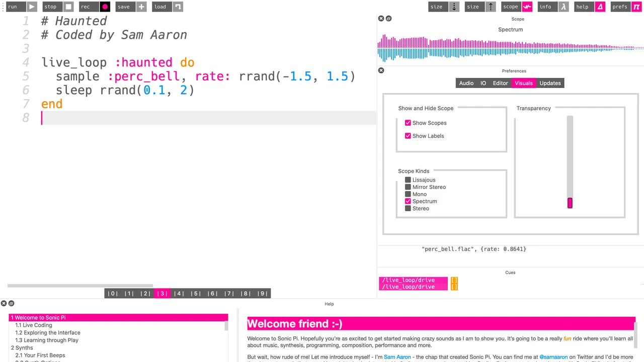Open help section 2 Synths
Screen dimensions: 644x362
22,348
